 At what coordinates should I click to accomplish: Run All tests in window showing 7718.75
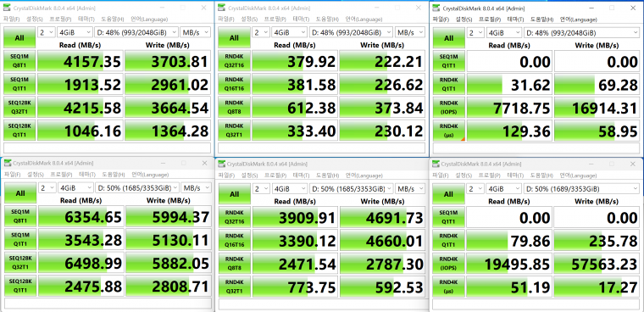(448, 38)
